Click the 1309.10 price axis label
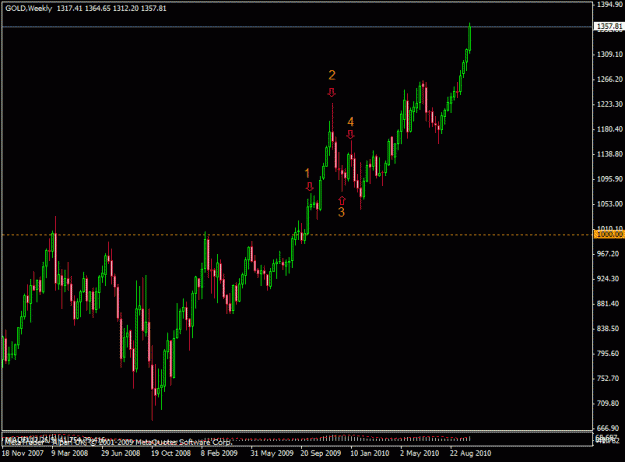 609,54
